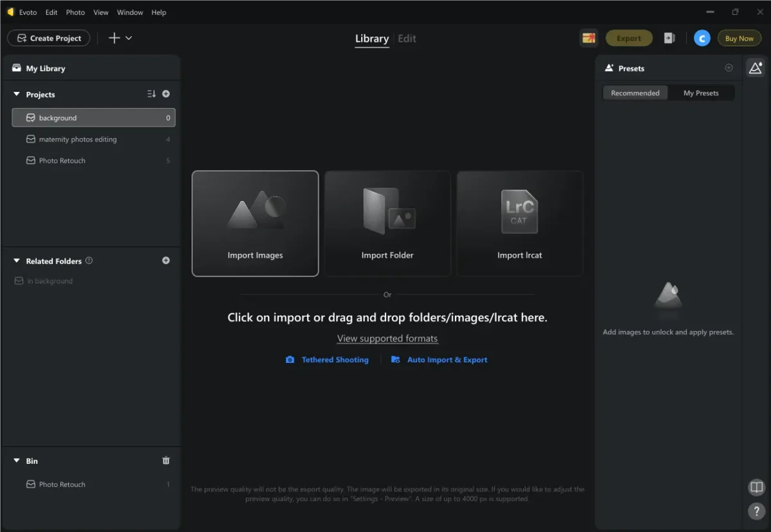Add a new project with plus icon
This screenshot has height=532, width=771.
166,94
